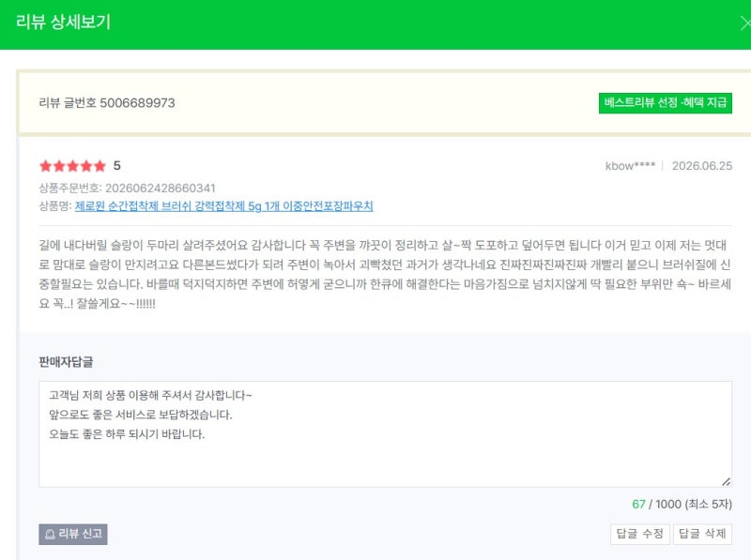
Task: Click the review date 2026.06.25
Action: click(x=701, y=166)
